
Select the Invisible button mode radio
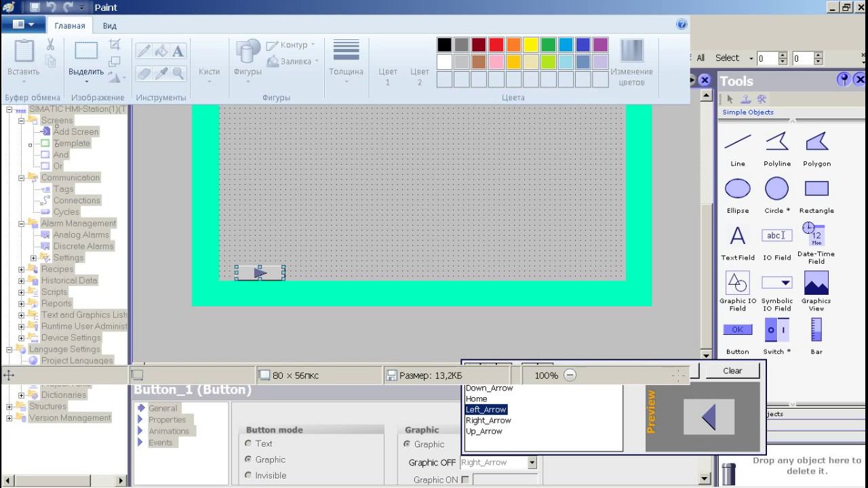click(248, 475)
